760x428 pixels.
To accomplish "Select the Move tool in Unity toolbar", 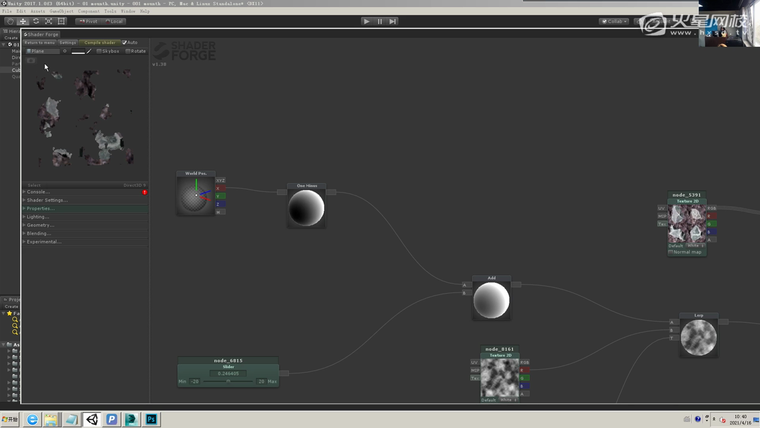I will (x=24, y=20).
